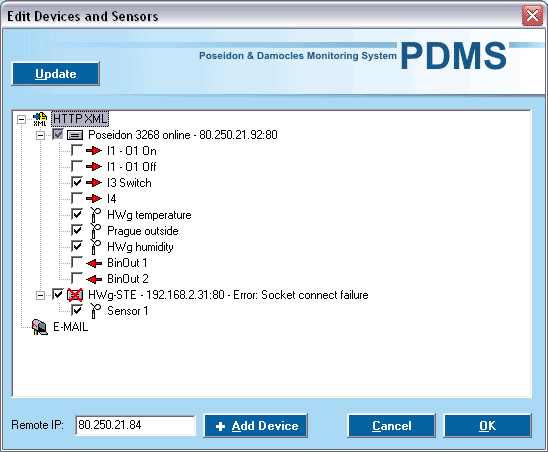
Task: Click the E-MAIL mailbox icon
Action: click(40, 327)
